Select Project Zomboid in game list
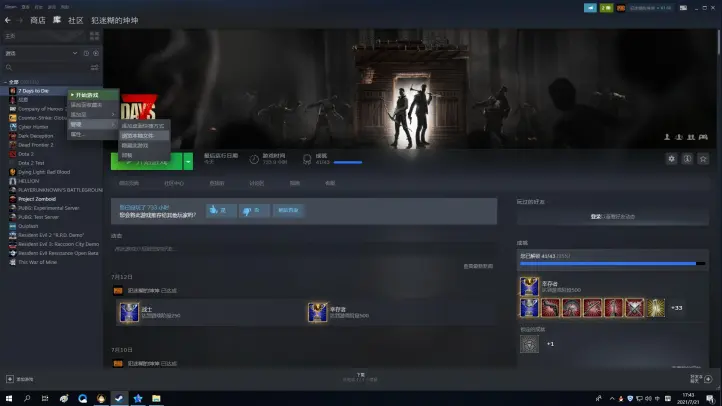This screenshot has width=722, height=406. 37,199
